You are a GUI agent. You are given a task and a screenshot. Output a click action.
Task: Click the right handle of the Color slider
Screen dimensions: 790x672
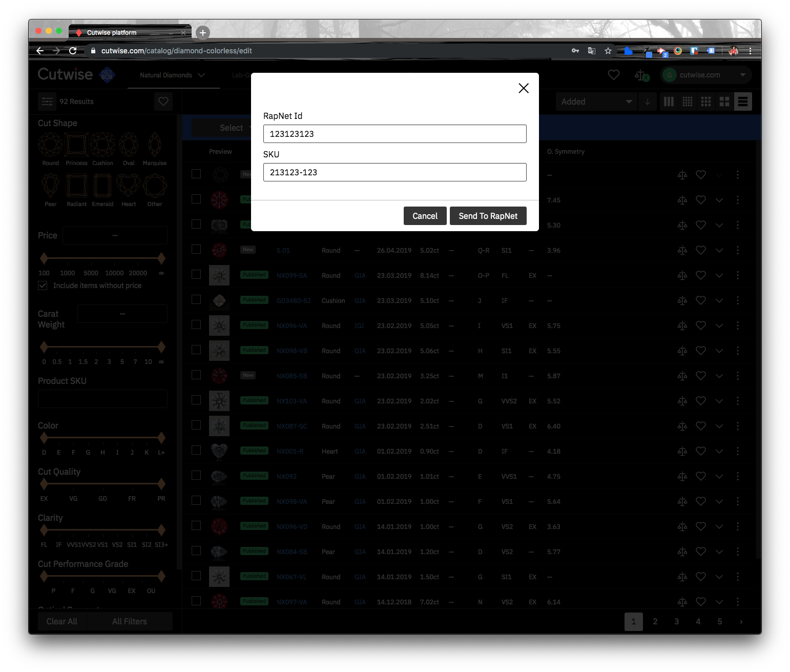click(161, 437)
